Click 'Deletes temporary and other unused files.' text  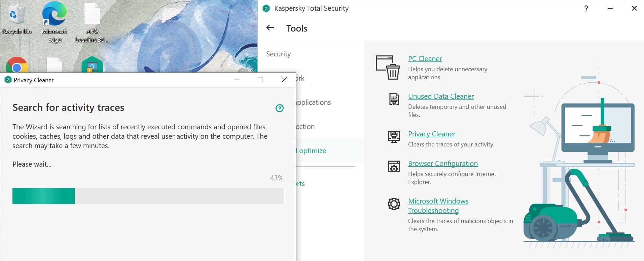(x=457, y=111)
